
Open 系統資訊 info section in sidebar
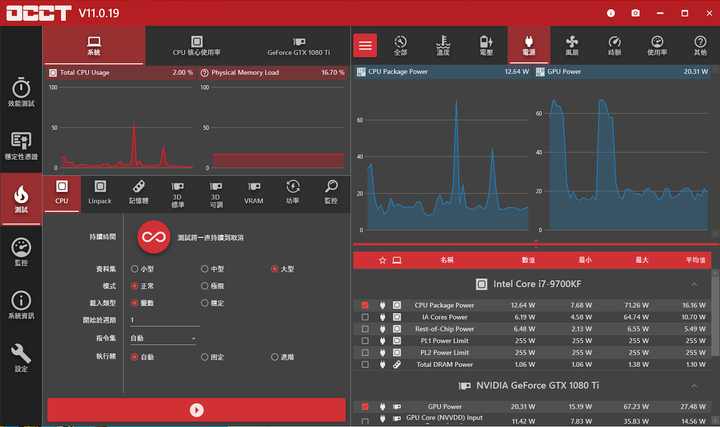[x=21, y=305]
